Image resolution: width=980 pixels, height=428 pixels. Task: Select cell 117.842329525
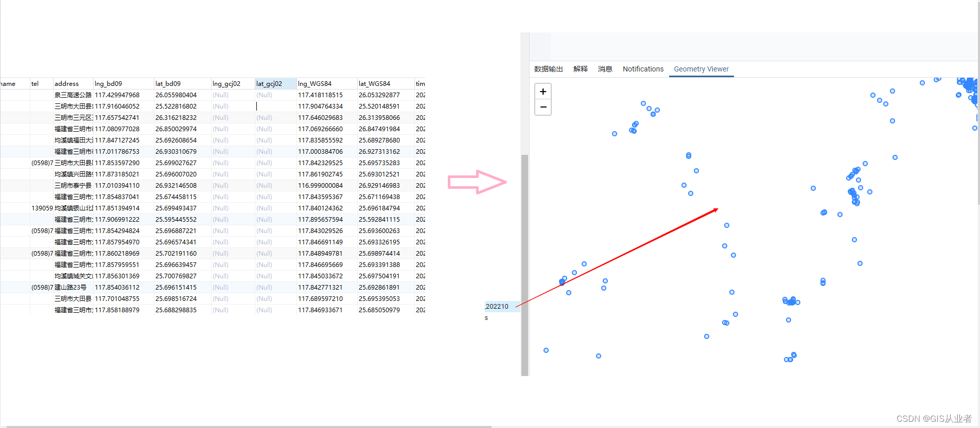pyautogui.click(x=327, y=163)
